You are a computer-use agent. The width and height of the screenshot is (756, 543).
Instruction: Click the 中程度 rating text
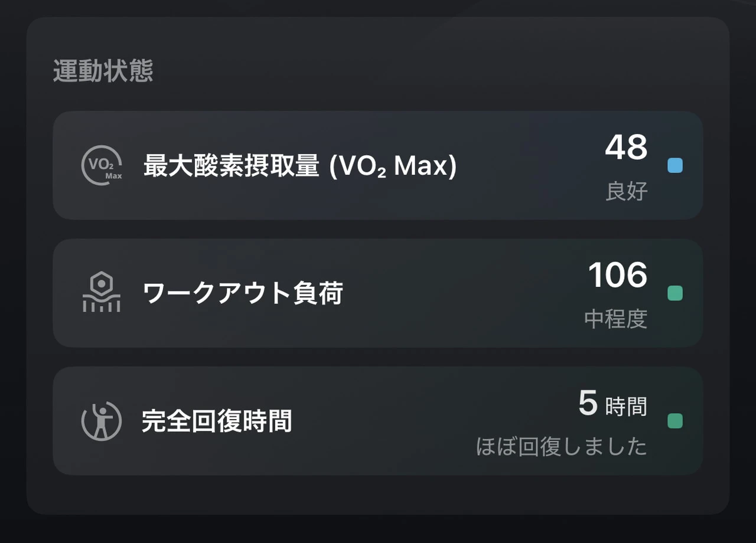[x=616, y=319]
